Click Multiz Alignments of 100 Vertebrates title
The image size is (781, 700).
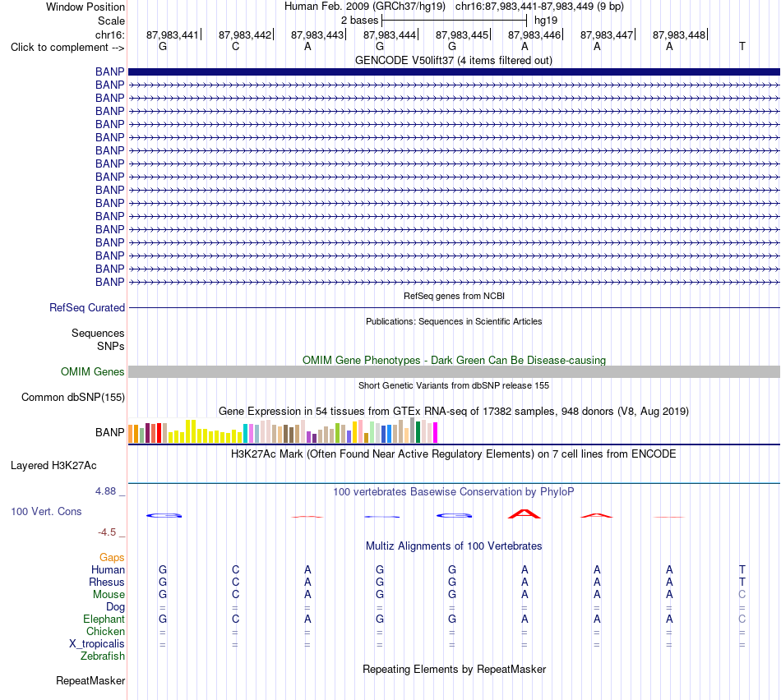454,546
